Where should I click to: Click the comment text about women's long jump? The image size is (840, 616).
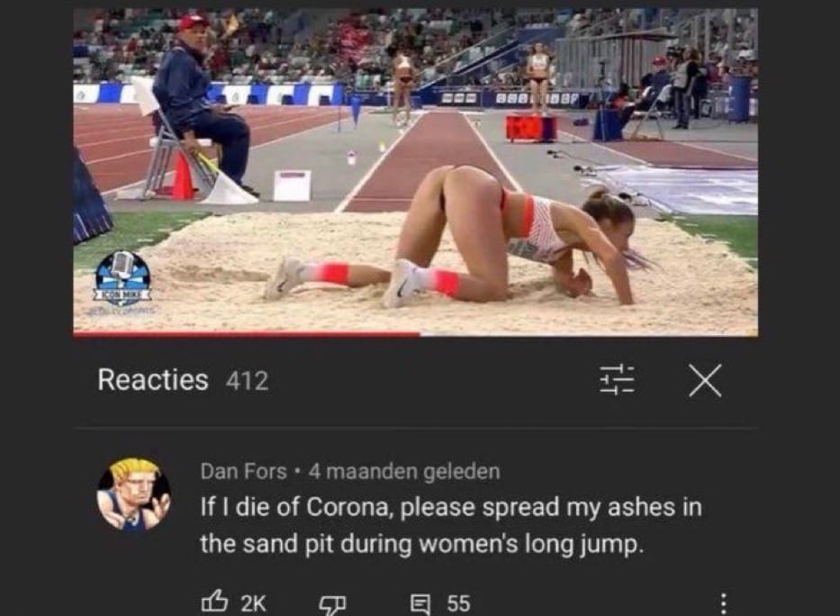click(x=450, y=525)
